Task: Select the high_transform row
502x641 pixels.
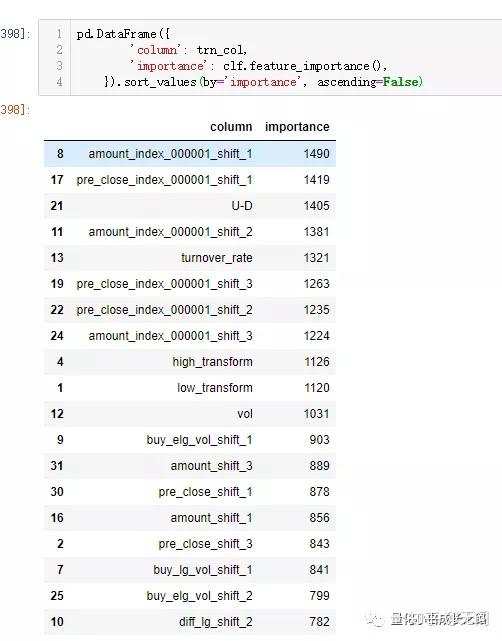Action: [x=190, y=362]
